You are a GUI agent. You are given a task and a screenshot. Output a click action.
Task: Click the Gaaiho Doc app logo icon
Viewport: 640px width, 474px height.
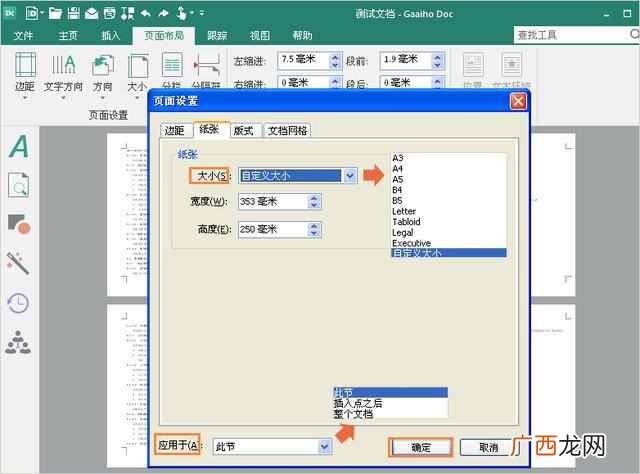[x=10, y=13]
